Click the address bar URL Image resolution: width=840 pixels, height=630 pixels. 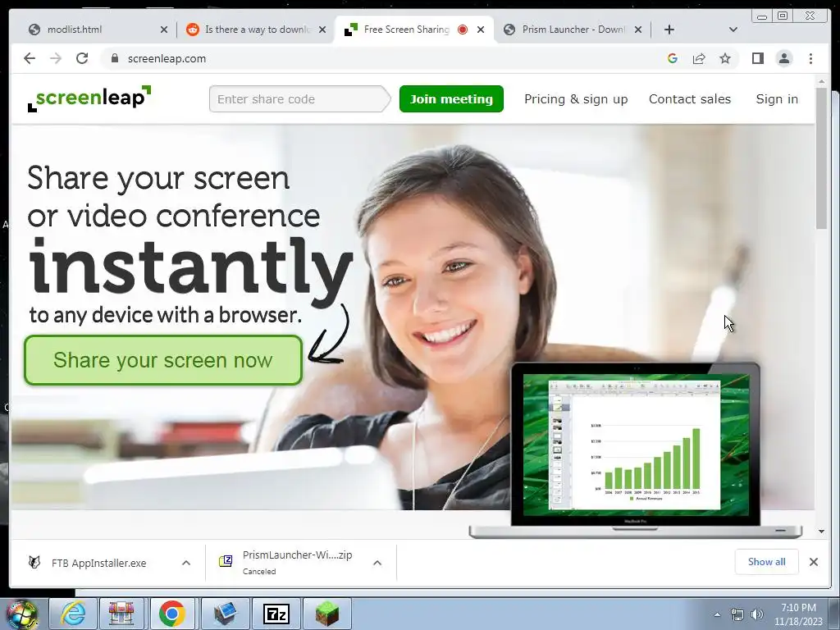167,58
